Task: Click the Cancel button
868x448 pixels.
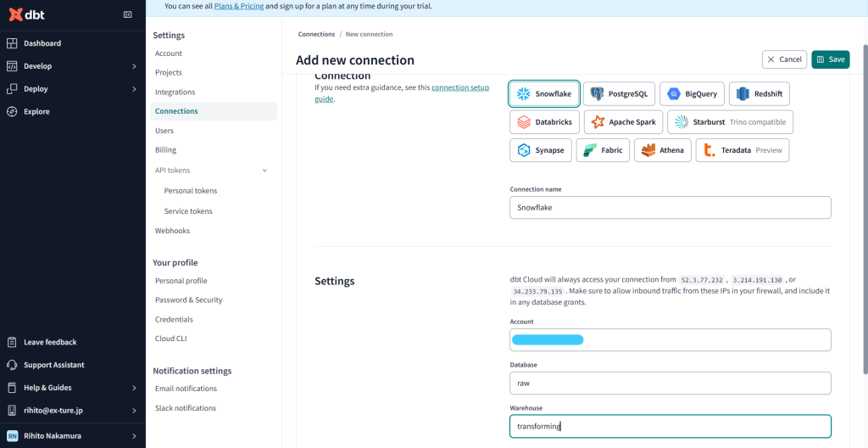Action: [x=784, y=59]
